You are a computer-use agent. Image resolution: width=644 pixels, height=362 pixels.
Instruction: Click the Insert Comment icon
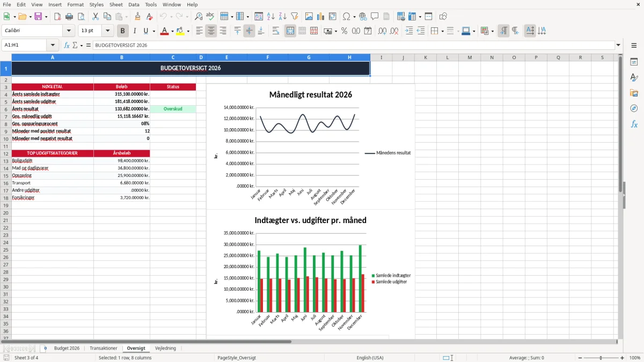[375, 17]
